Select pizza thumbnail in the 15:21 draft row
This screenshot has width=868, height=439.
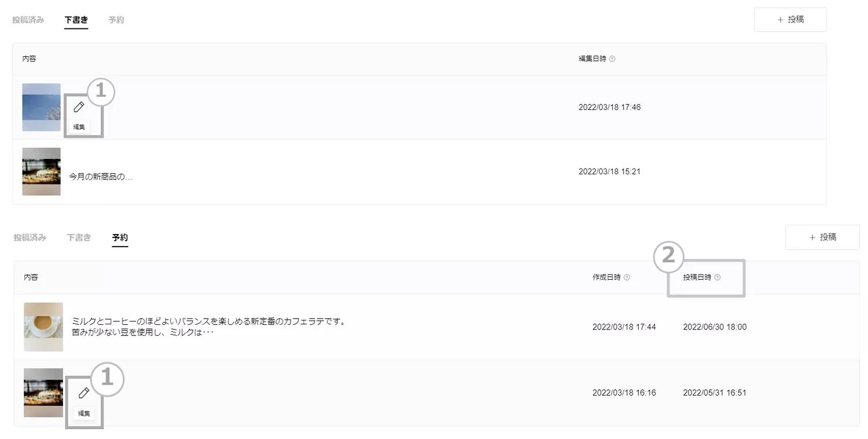pyautogui.click(x=42, y=171)
